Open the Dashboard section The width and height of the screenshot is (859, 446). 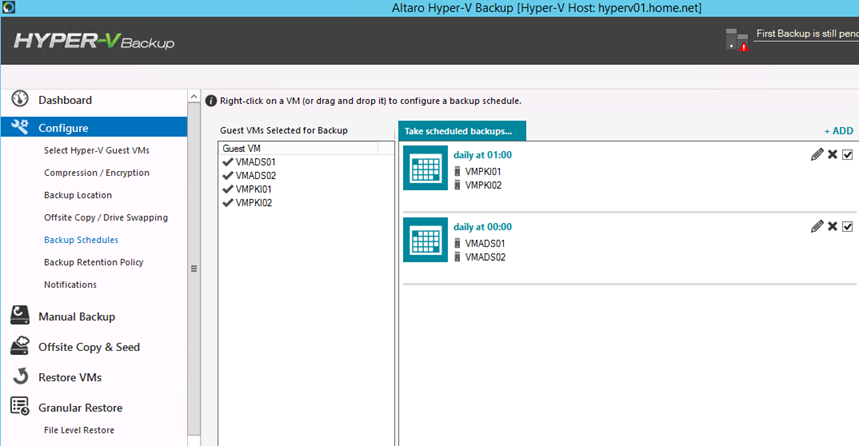click(65, 100)
